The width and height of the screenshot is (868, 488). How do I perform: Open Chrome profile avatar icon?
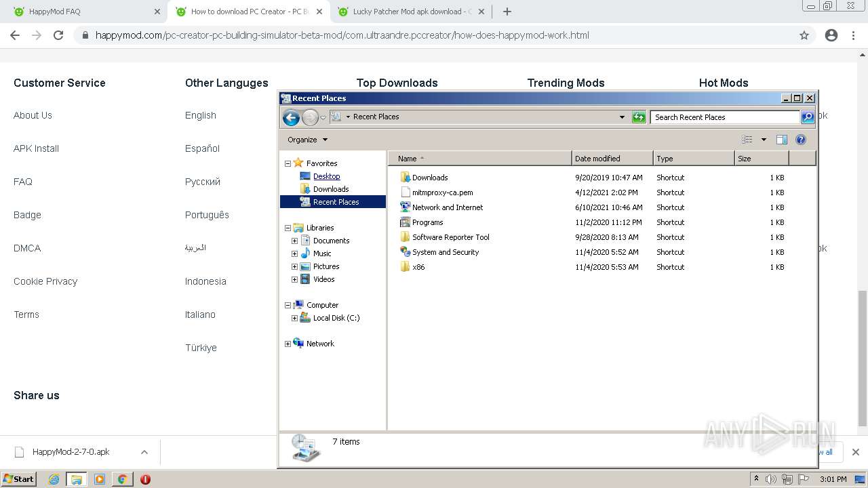pyautogui.click(x=831, y=35)
